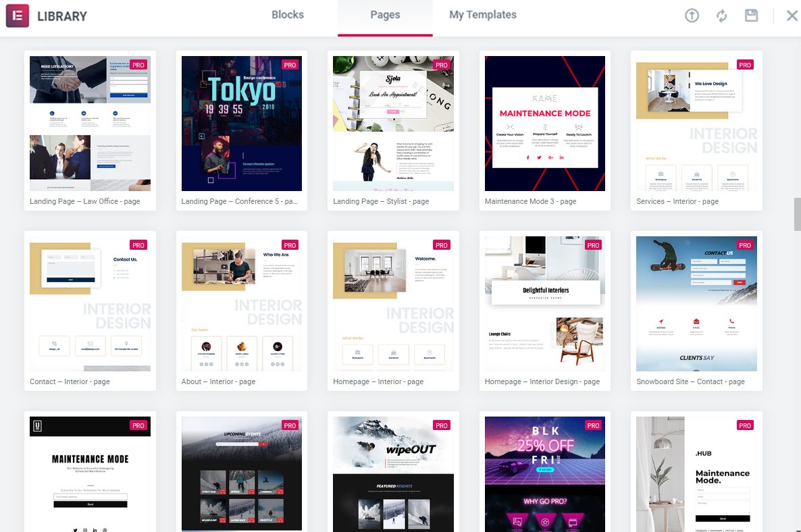Preview the Who We Are interior thumbnail
The height and width of the screenshot is (532, 801).
pos(242,304)
